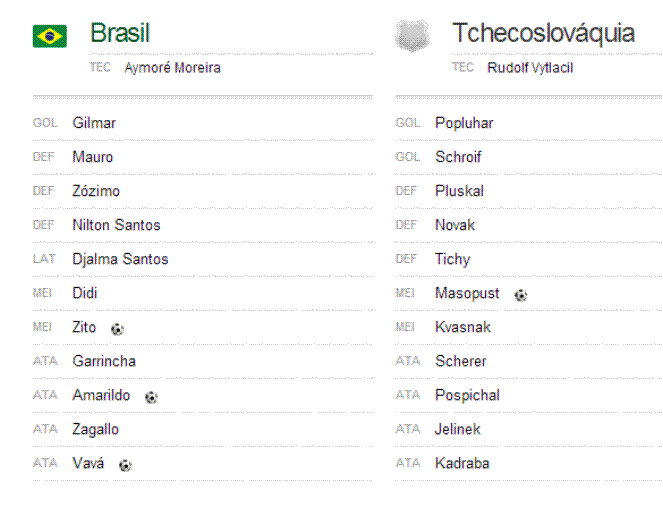Select coach Aymoré Moreira
Screen dimensions: 663x508
[x=173, y=68]
